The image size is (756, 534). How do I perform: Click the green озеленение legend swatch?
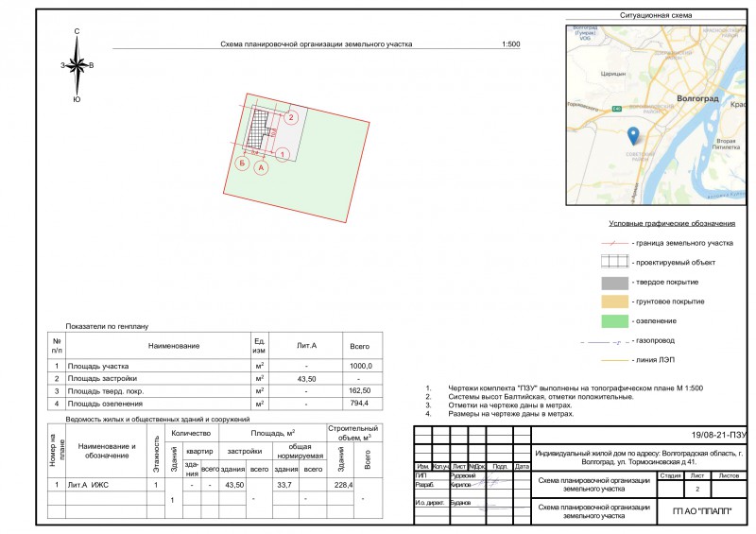click(615, 321)
